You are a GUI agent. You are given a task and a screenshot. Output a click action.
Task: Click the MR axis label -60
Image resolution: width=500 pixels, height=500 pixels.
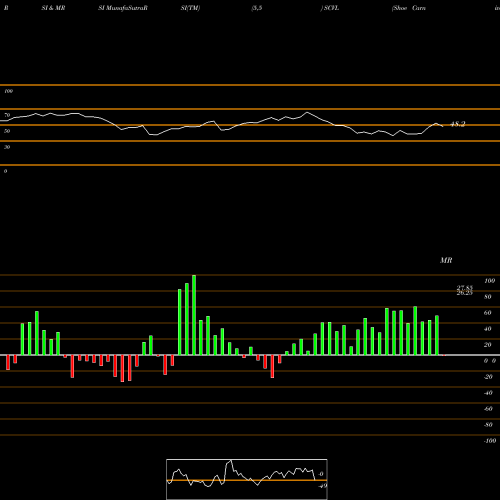coord(488,409)
